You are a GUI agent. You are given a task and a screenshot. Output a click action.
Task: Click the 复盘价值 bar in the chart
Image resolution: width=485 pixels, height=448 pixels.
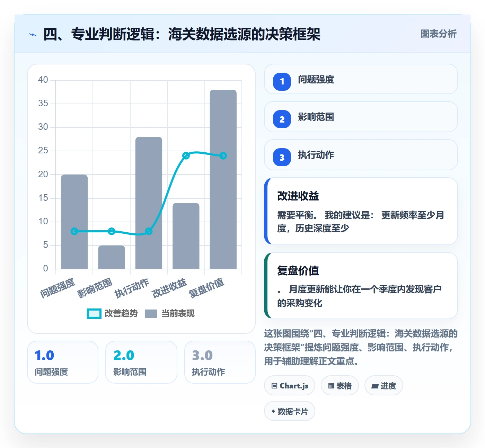pos(223,179)
